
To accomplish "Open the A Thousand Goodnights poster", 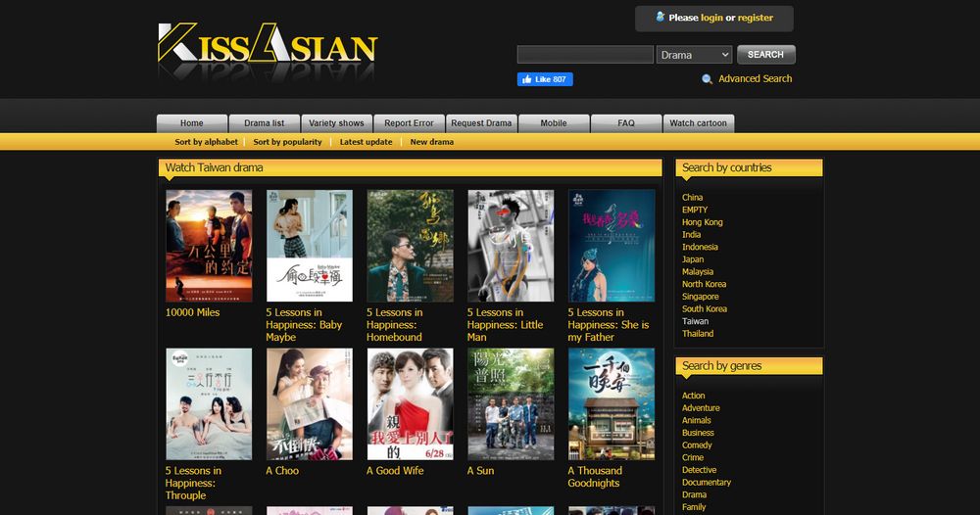I will click(612, 404).
